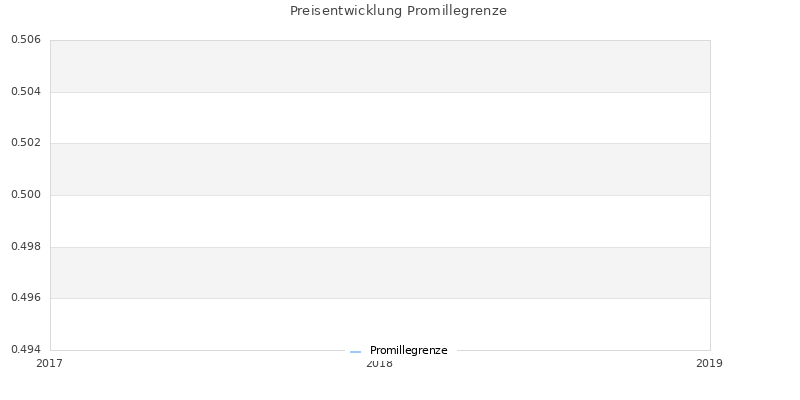Click the gray band between 0.504 and 0.506
The image size is (800, 400).
point(380,66)
